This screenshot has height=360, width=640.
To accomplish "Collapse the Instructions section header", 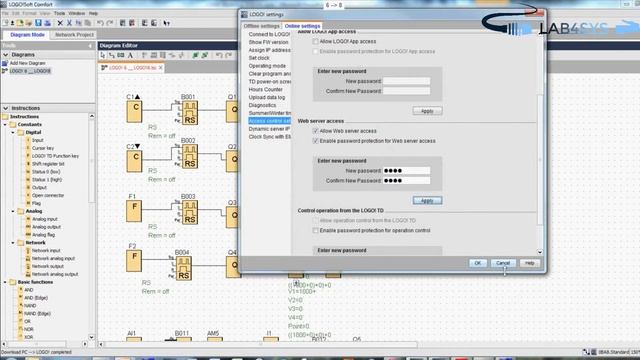I will click(x=6, y=108).
